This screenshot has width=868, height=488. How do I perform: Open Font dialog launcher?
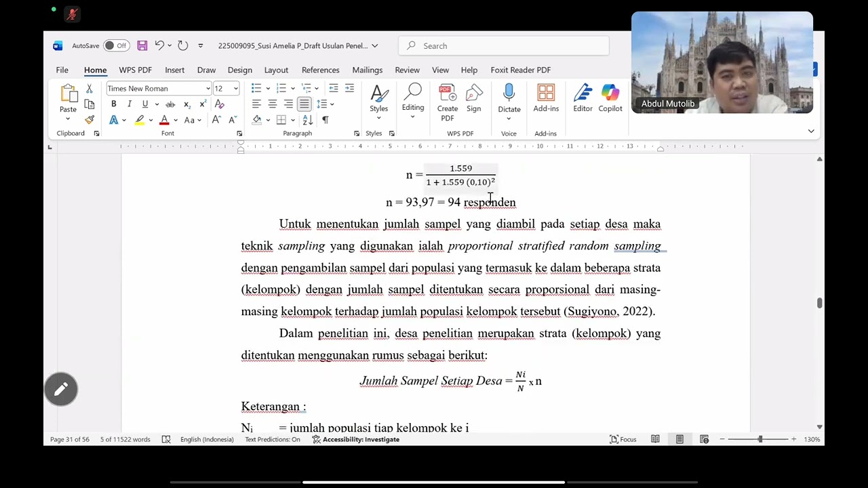click(x=239, y=134)
